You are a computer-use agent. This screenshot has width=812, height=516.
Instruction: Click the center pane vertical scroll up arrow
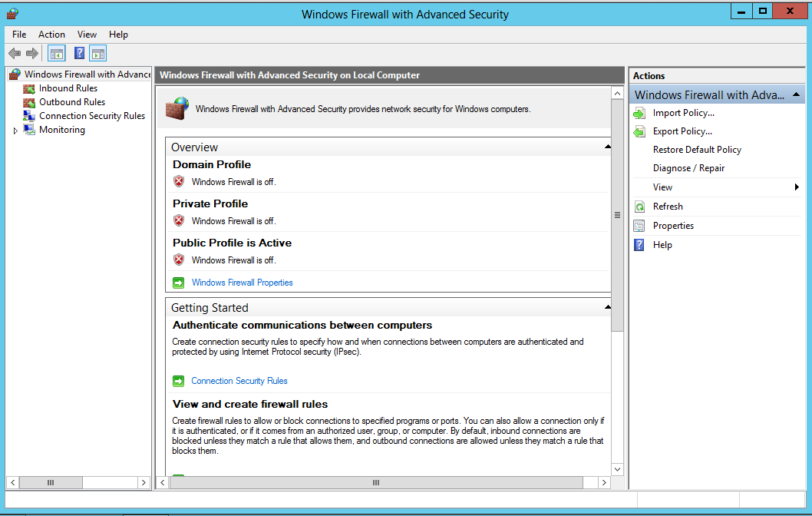pyautogui.click(x=617, y=94)
